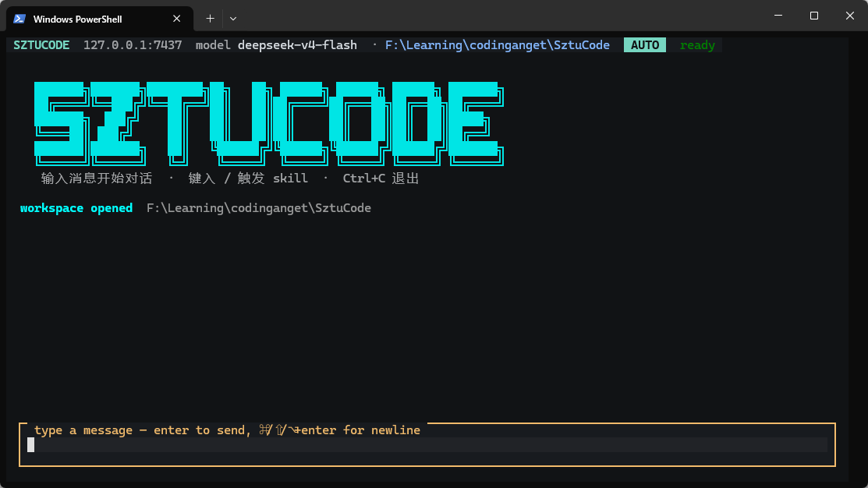Toggle the AUTO mode badge
Screen dimensions: 868x488
point(645,44)
